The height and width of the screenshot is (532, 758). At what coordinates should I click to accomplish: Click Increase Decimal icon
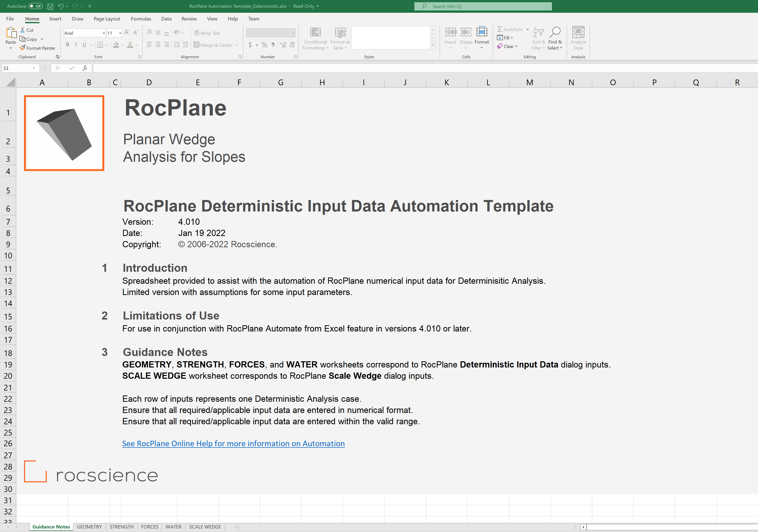tap(283, 44)
